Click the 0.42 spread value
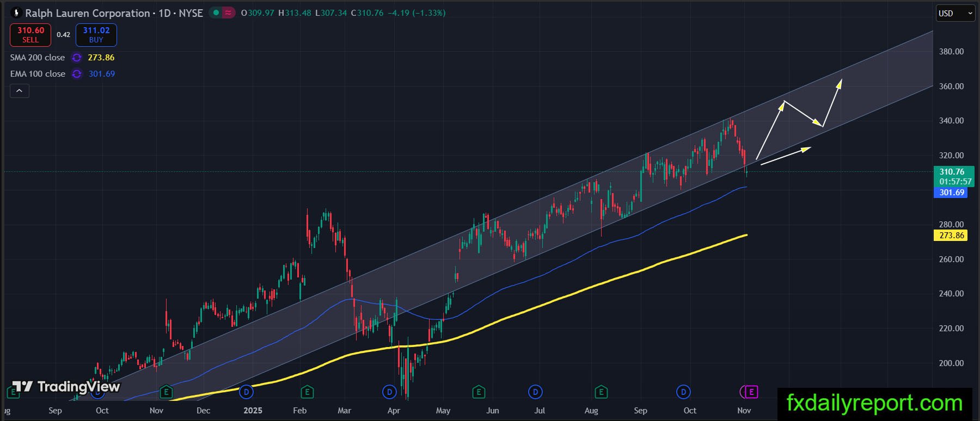Screen dimensions: 980x421 tap(63, 35)
